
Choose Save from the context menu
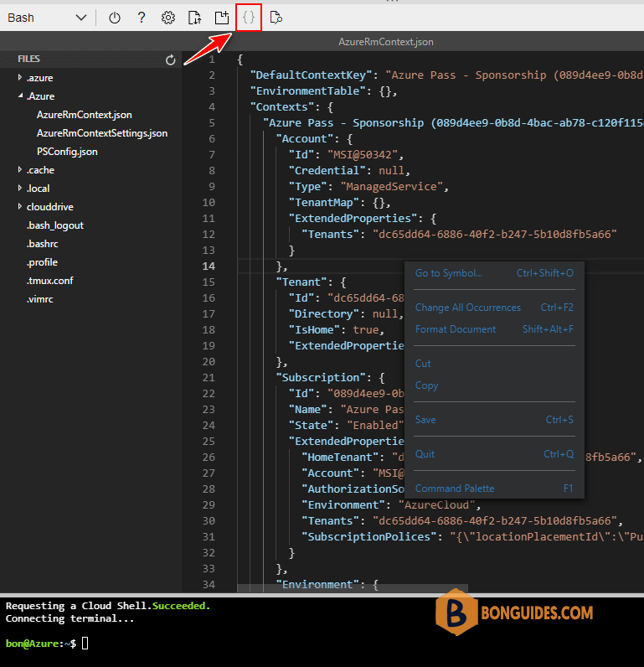[x=494, y=420]
